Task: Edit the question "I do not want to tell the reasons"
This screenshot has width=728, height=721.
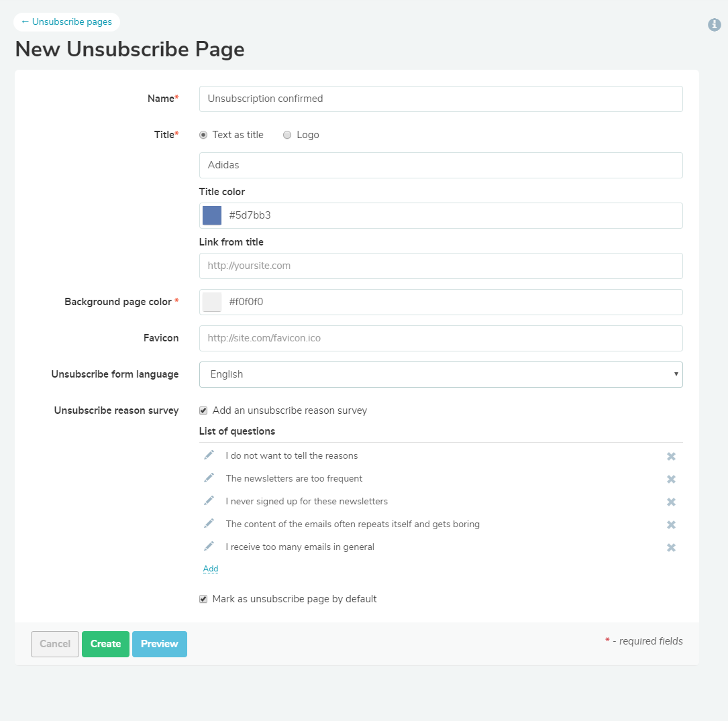Action: coord(209,455)
